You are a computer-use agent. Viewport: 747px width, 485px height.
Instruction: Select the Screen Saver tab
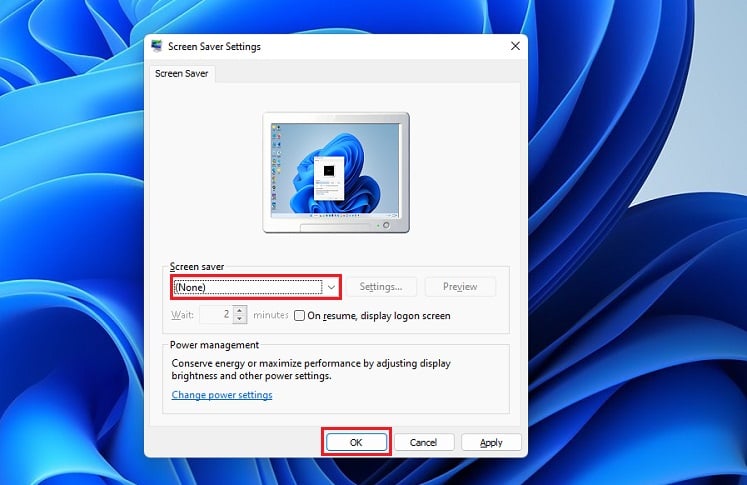pos(182,73)
